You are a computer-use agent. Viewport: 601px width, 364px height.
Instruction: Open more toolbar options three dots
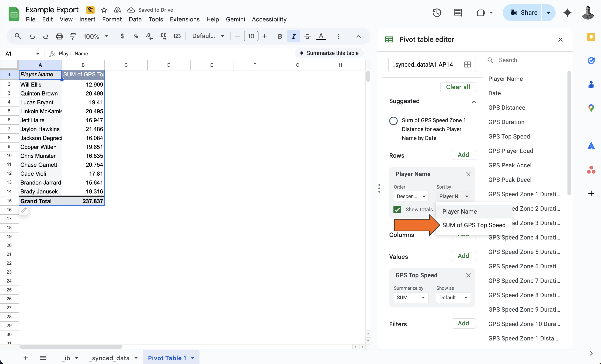(x=338, y=36)
